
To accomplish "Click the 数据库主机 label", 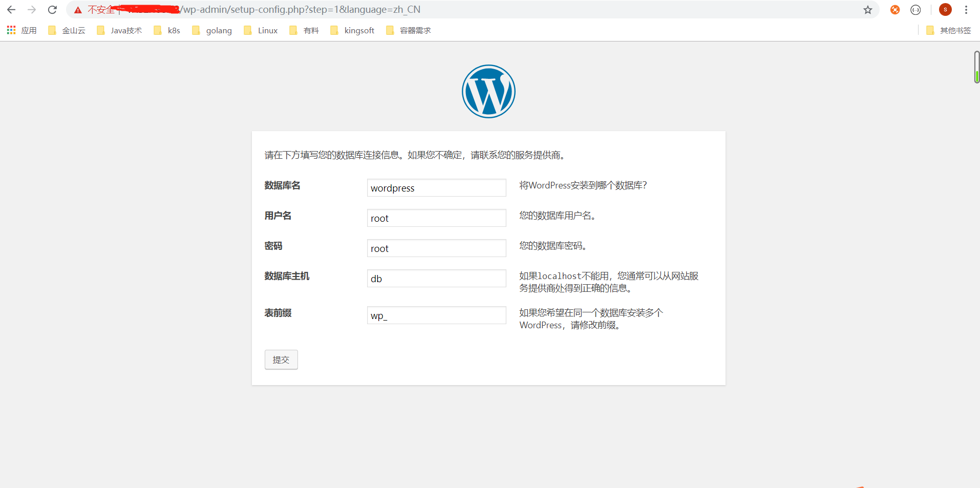I will 287,276.
